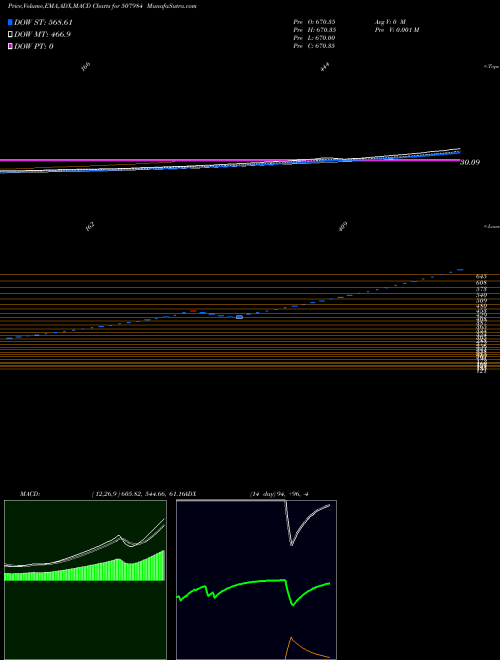Click the 'Pre O: 670.35' open value
Image resolution: width=500 pixels, height=660 pixels.
[314, 21]
